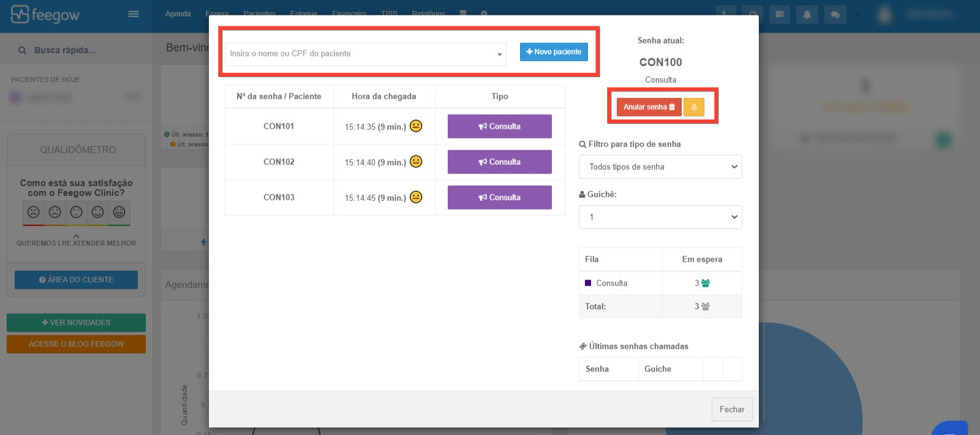Image resolution: width=980 pixels, height=435 pixels.
Task: Select the CON103 ticket cell
Action: pyautogui.click(x=279, y=197)
